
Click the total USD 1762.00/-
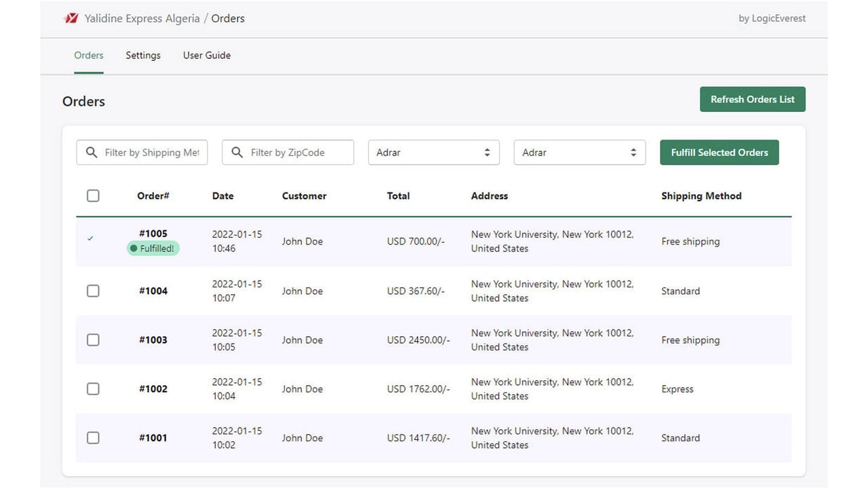coord(418,389)
